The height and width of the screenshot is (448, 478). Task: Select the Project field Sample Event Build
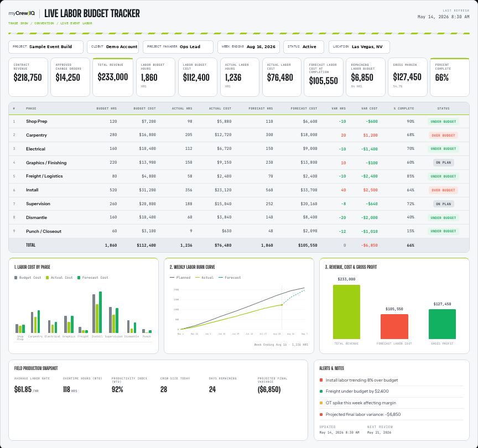pos(46,47)
